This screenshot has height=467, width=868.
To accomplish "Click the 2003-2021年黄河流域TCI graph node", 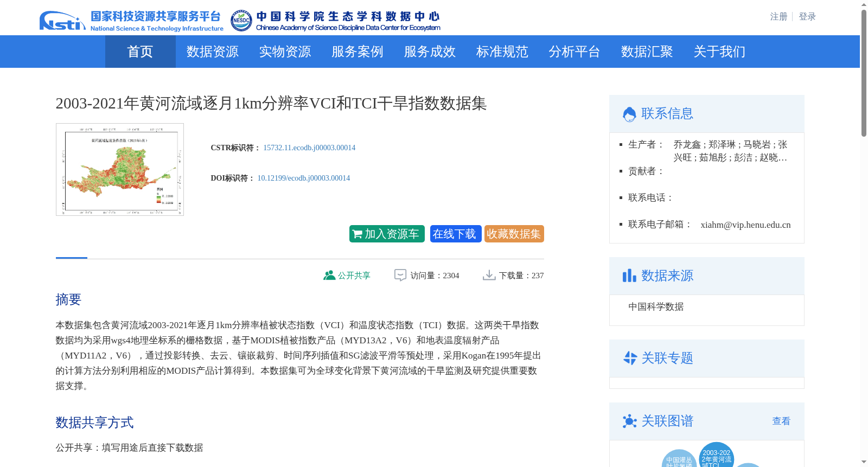I will tap(716, 456).
